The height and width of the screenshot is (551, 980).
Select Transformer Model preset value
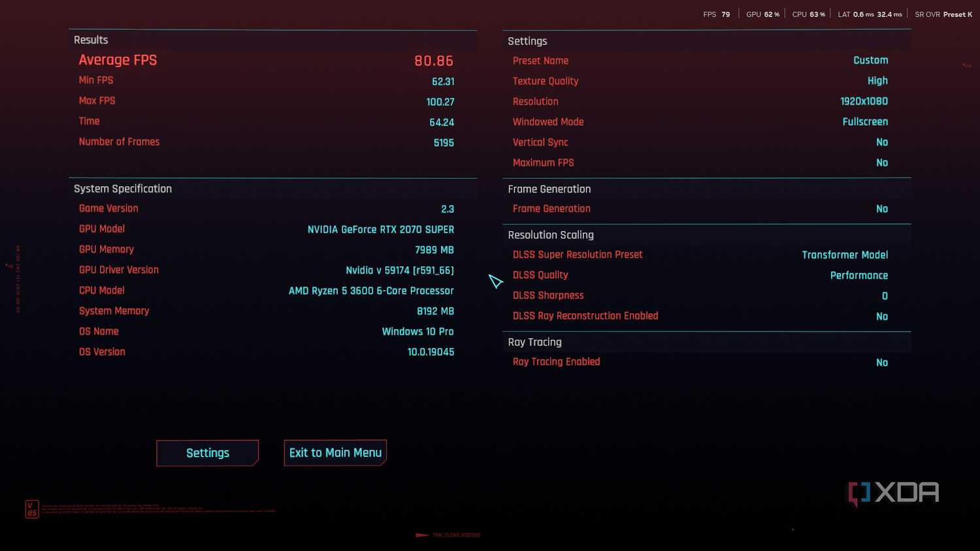(x=845, y=255)
